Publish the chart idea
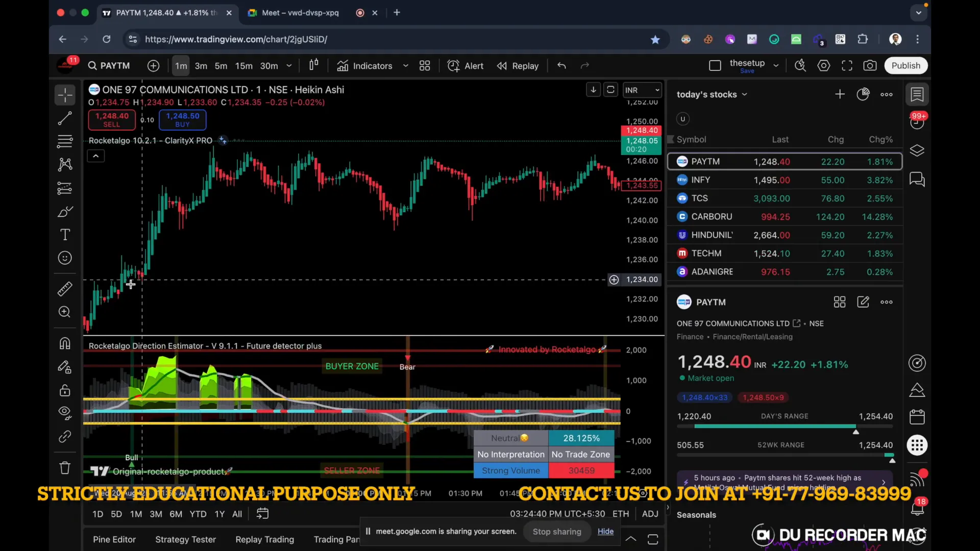The image size is (980, 551). pos(906,66)
